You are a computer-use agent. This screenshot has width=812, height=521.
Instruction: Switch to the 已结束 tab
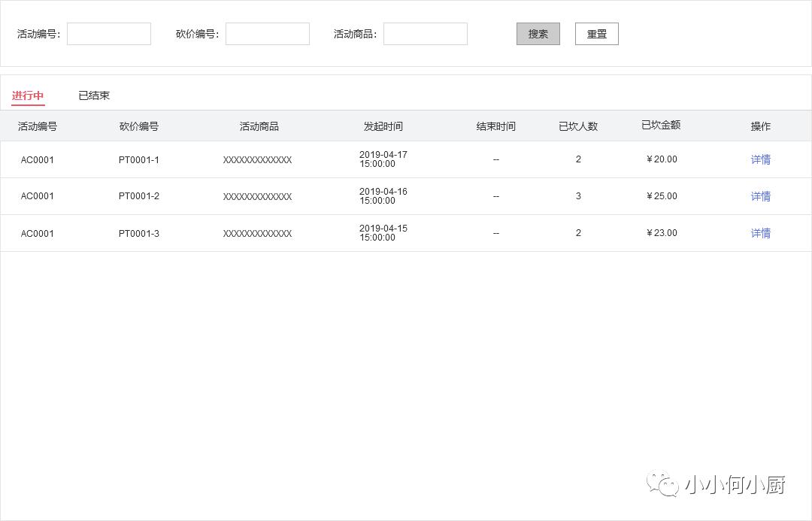(x=93, y=95)
